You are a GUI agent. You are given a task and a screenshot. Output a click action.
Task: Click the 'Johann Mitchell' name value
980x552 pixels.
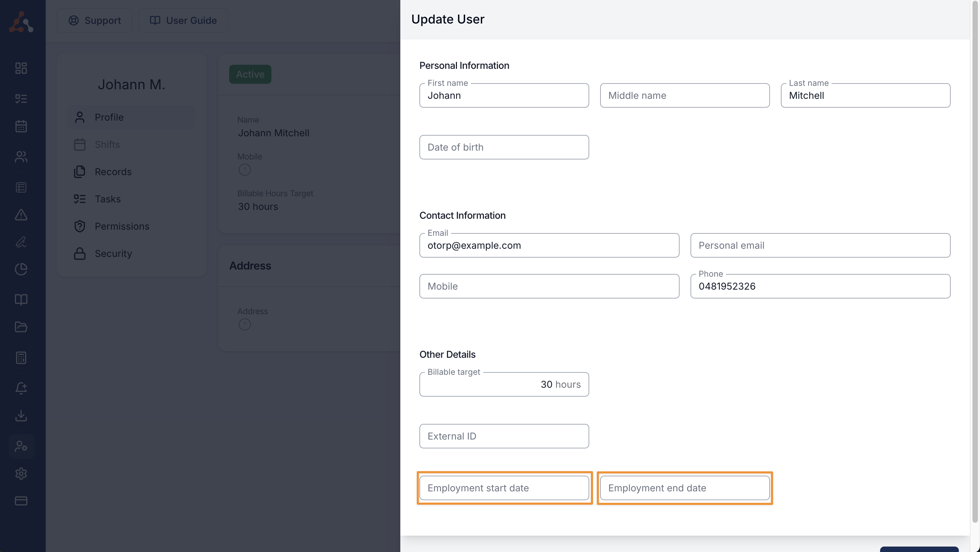point(273,133)
